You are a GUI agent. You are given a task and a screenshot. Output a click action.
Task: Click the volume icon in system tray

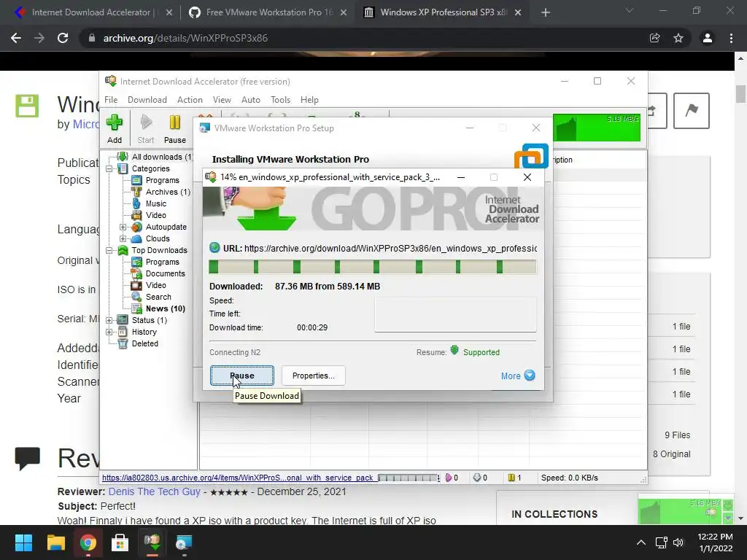point(678,542)
